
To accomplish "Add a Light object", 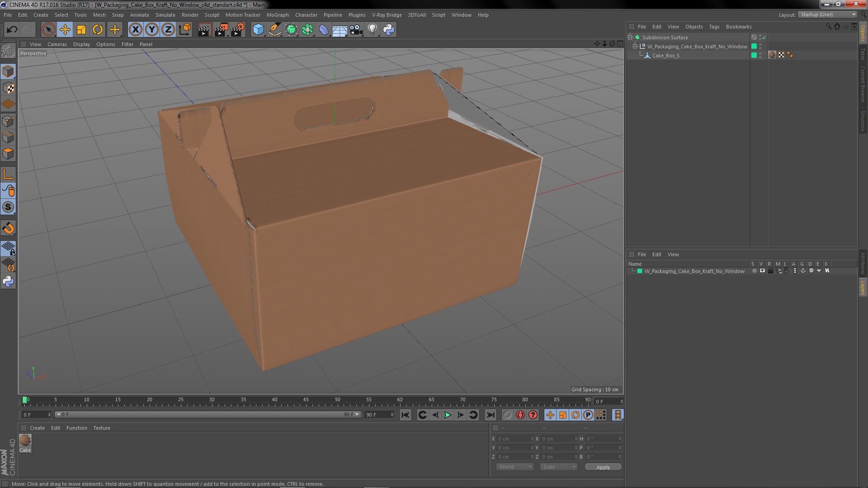I will (x=372, y=30).
